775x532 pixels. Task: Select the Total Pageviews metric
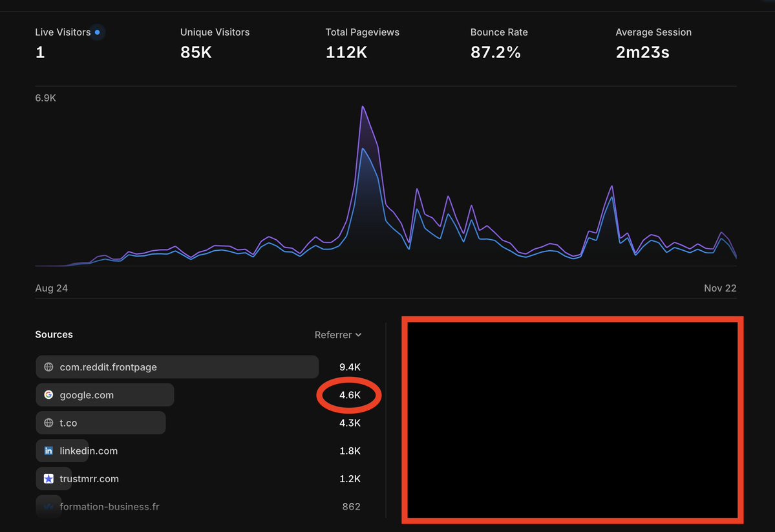click(362, 43)
